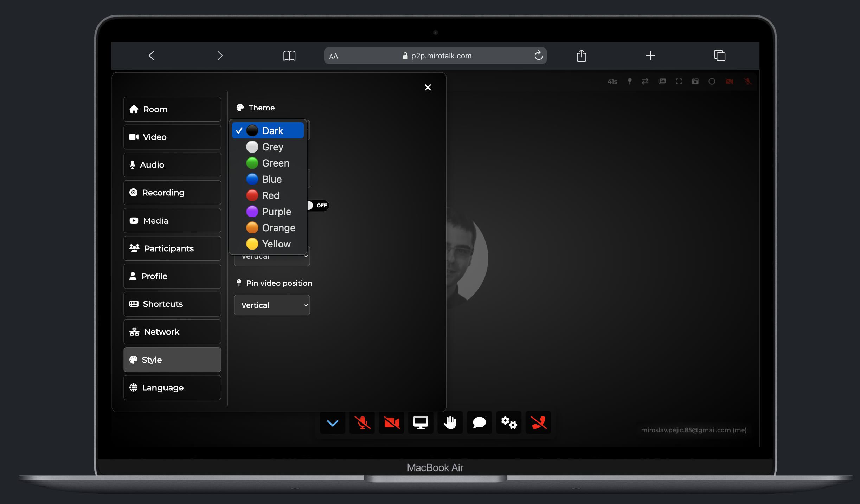Go to Participants settings

(172, 248)
